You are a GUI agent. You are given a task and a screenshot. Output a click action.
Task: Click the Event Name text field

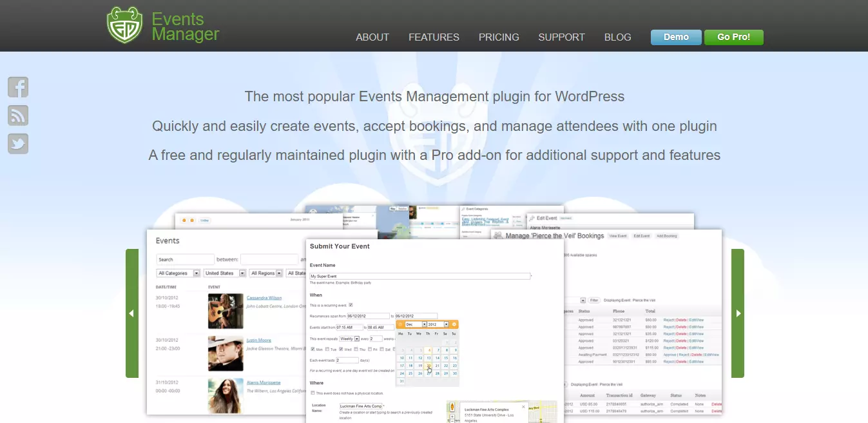coord(420,276)
